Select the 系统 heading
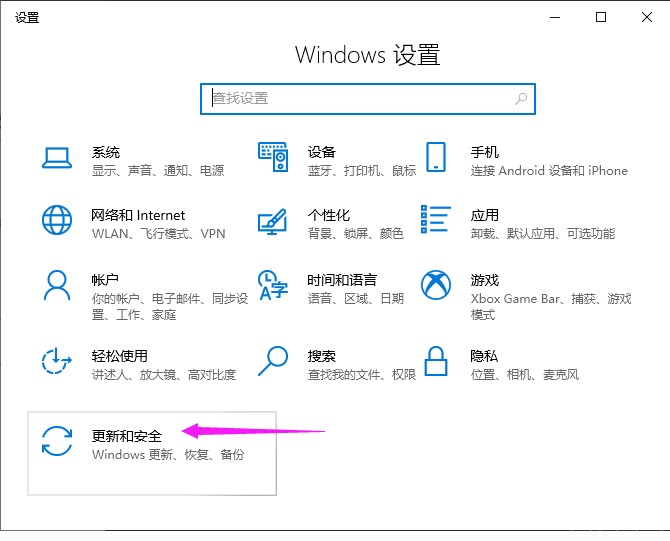Screen dimensions: 670x541 106,152
